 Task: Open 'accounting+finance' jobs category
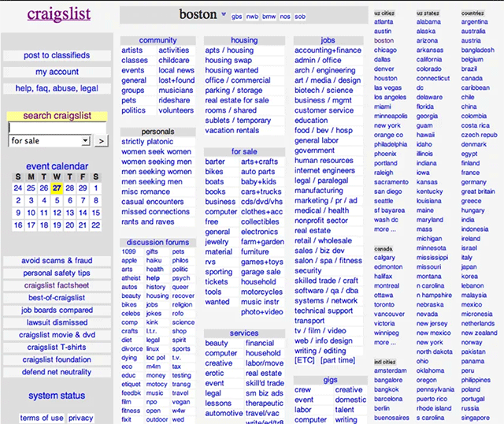point(328,50)
